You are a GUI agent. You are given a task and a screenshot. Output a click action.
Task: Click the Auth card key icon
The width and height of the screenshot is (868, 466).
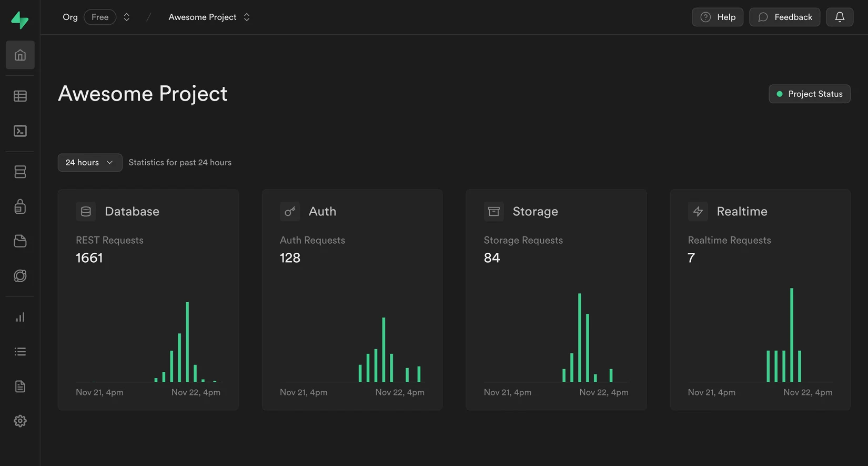pos(290,211)
